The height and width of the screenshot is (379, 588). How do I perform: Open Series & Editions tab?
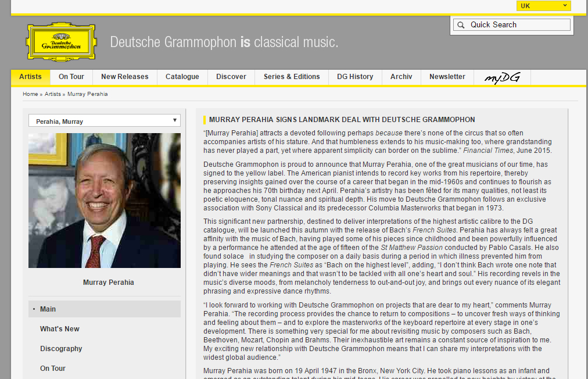tap(292, 77)
